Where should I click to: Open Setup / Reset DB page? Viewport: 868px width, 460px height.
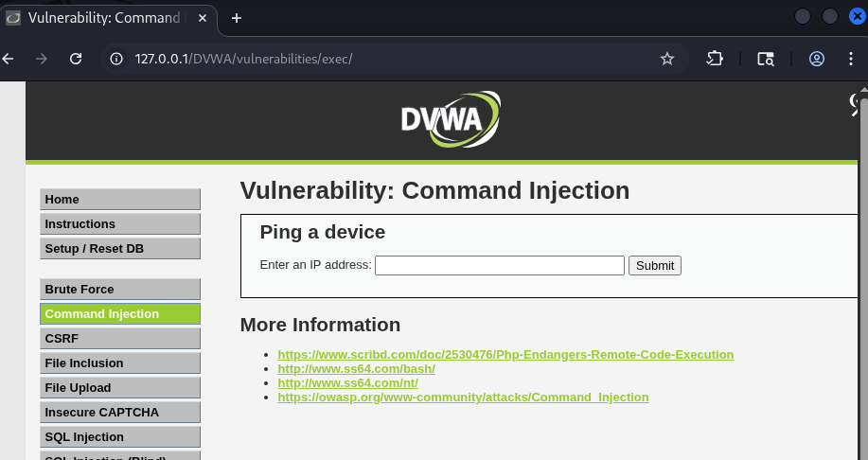coord(120,249)
